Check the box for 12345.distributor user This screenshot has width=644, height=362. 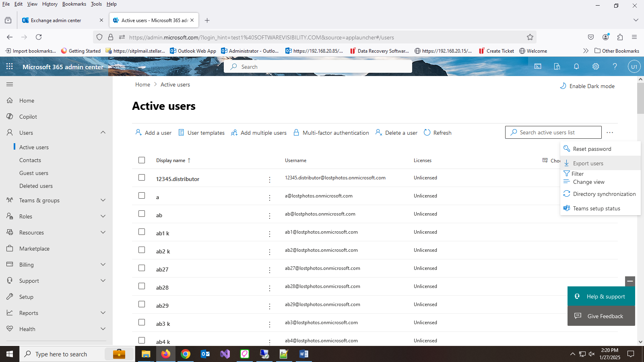point(142,177)
